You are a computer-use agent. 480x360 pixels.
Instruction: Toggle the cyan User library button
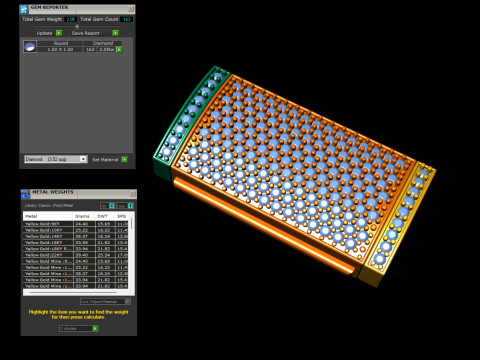click(x=130, y=206)
